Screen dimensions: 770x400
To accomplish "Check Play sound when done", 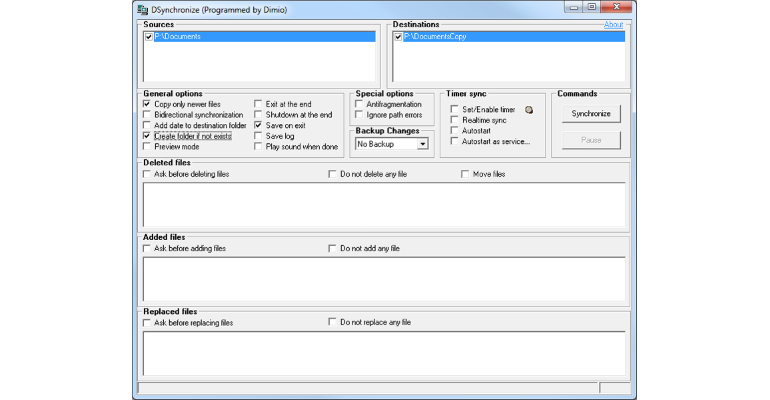I will coord(258,146).
